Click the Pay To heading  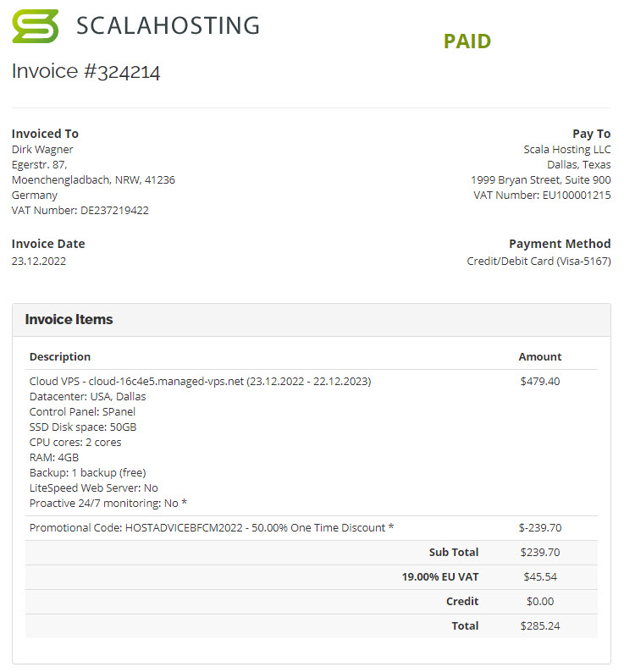point(591,134)
